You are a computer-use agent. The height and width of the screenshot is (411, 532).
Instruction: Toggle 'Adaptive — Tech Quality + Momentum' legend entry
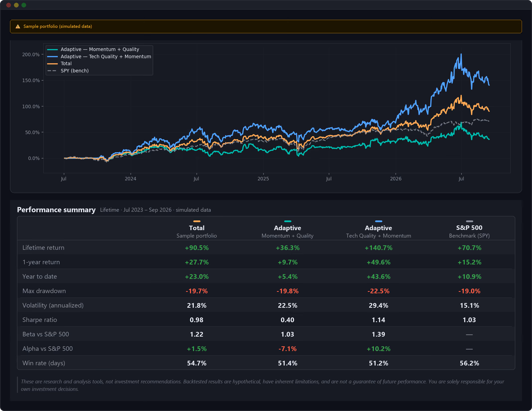(x=99, y=56)
